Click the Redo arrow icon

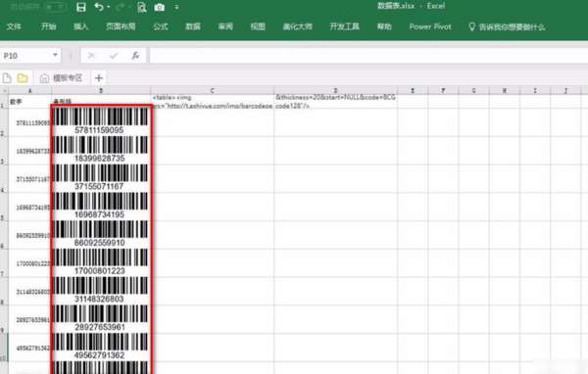pos(121,7)
